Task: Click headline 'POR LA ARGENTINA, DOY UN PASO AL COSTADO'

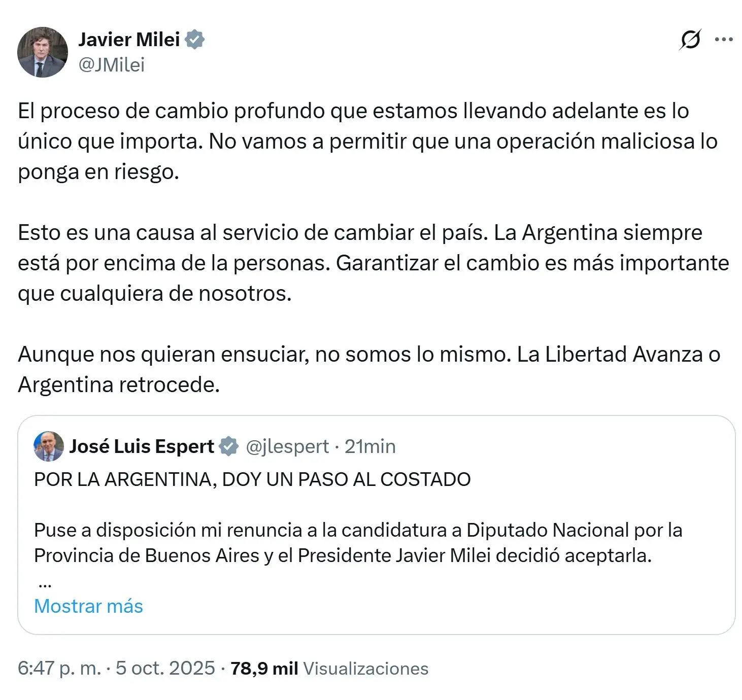Action: (252, 479)
